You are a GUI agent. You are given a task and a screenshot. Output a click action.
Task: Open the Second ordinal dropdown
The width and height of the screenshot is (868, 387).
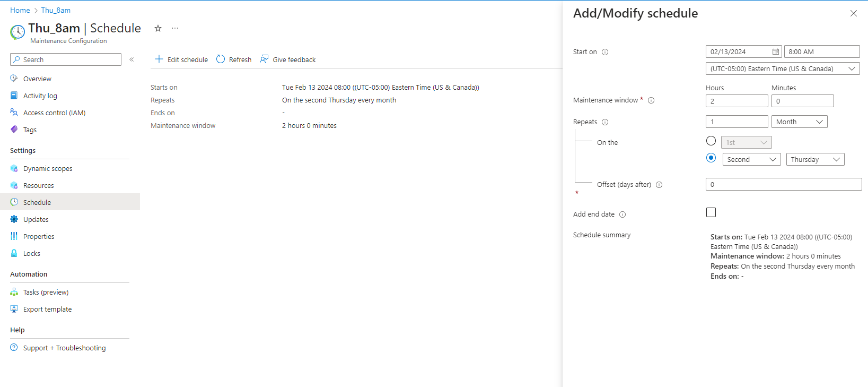tap(751, 159)
